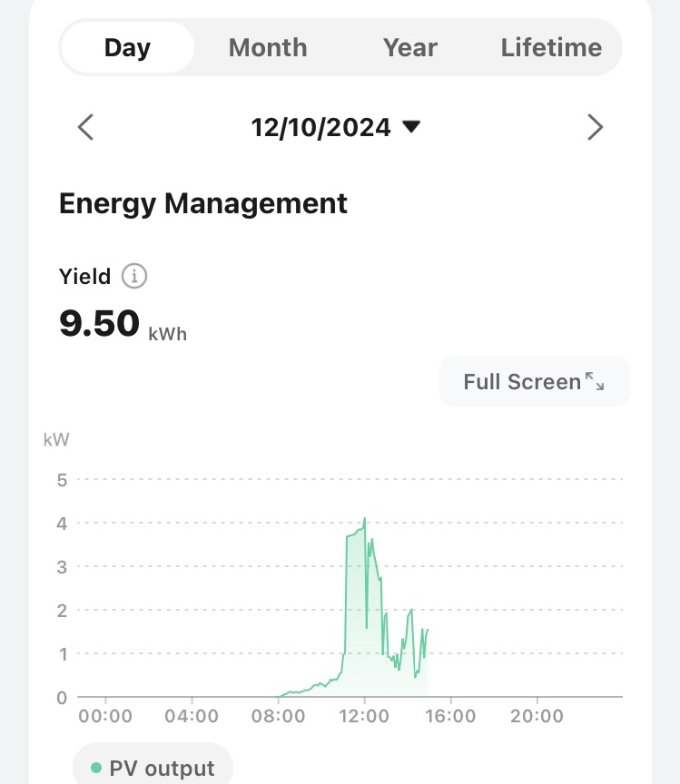Tap the 20:00 label on time axis
The image size is (680, 784).
tap(537, 716)
